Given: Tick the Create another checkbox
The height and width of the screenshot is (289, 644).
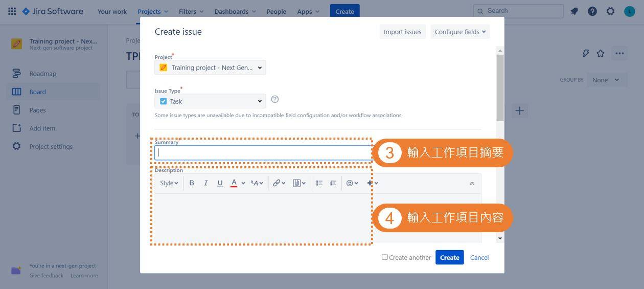Looking at the screenshot, I should click(385, 257).
